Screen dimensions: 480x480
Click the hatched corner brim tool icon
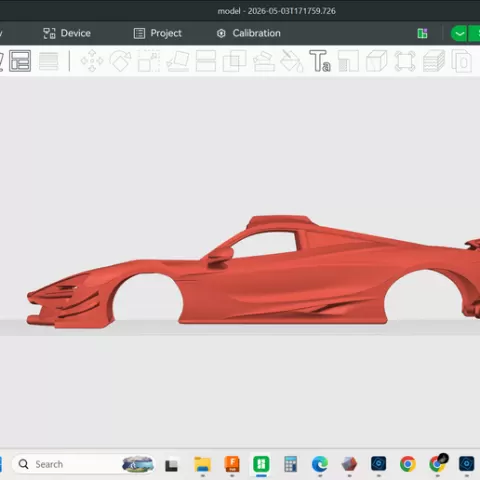click(x=349, y=61)
